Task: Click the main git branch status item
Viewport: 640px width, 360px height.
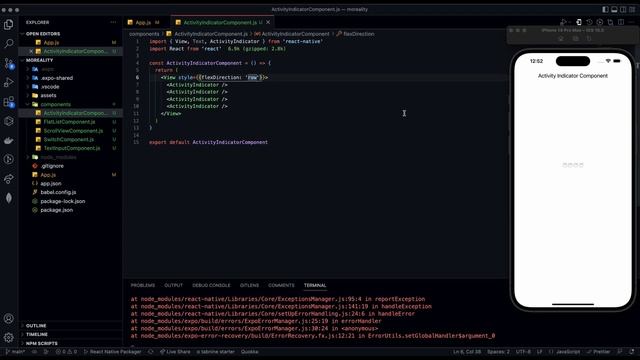Action: tap(15, 352)
